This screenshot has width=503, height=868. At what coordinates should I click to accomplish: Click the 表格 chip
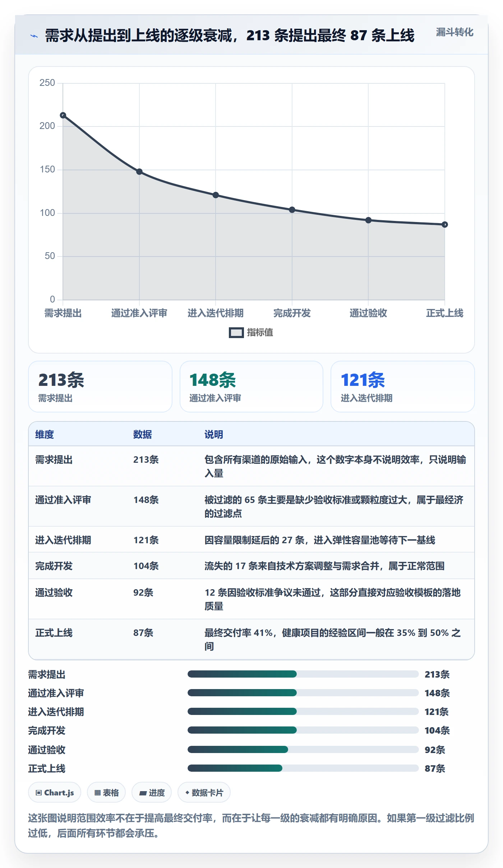106,793
